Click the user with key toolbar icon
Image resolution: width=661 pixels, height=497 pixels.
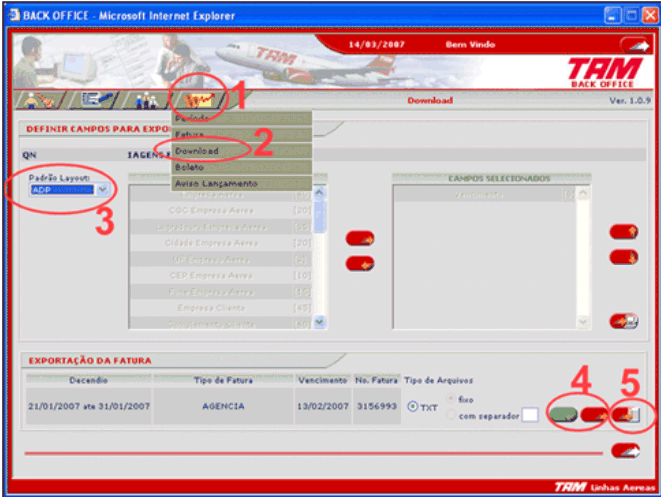[39, 100]
